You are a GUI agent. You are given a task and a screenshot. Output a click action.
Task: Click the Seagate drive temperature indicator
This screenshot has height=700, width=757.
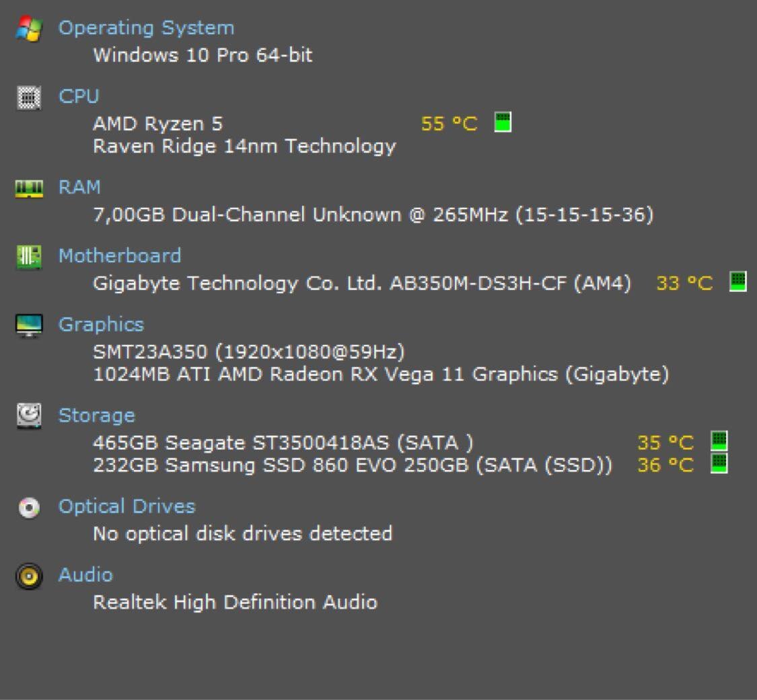click(719, 440)
